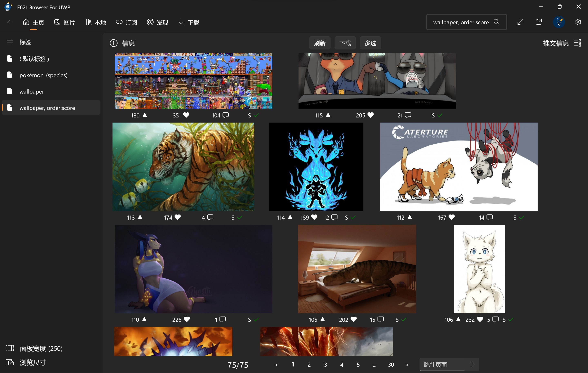Upvote the tiger underwater image

[140, 217]
